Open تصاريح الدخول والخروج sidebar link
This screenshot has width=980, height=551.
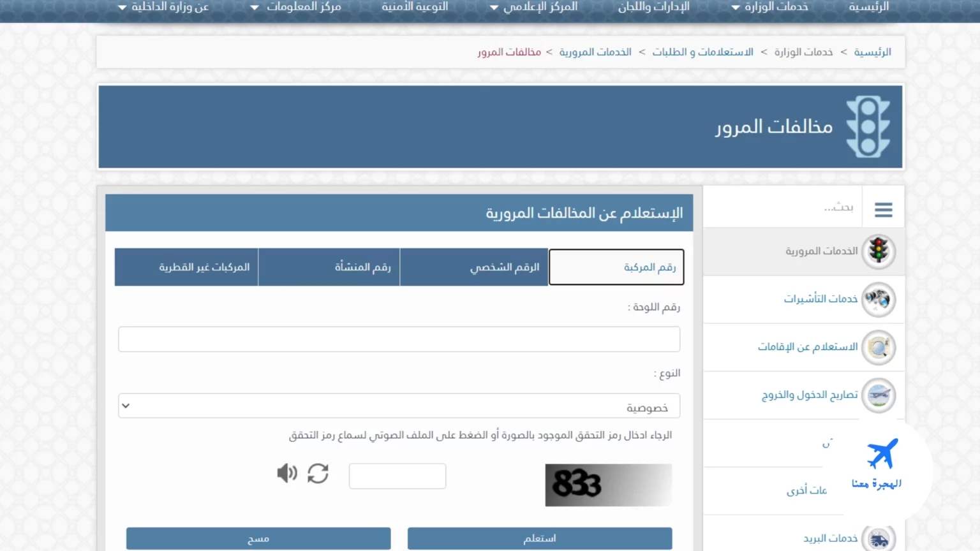click(x=810, y=395)
